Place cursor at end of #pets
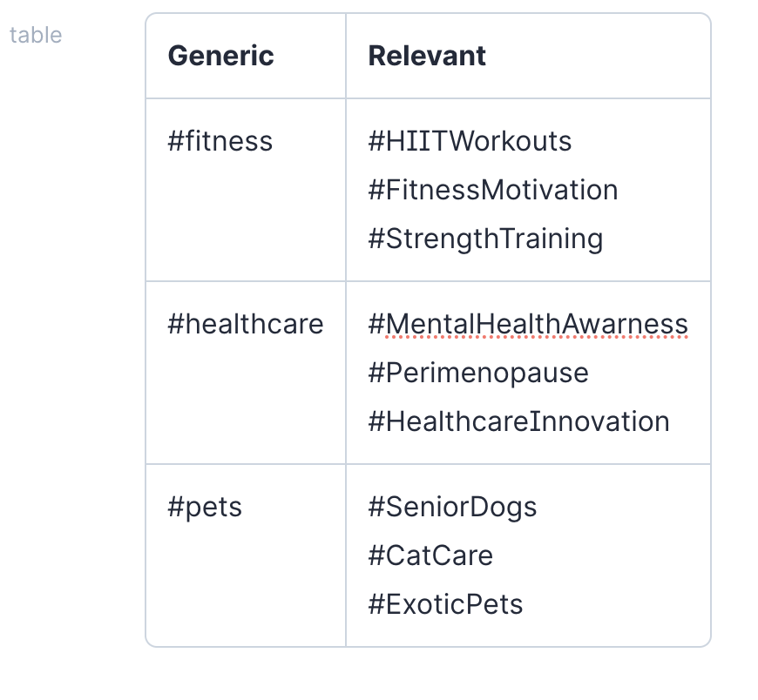Screen dimensions: 758x700 click(x=243, y=507)
